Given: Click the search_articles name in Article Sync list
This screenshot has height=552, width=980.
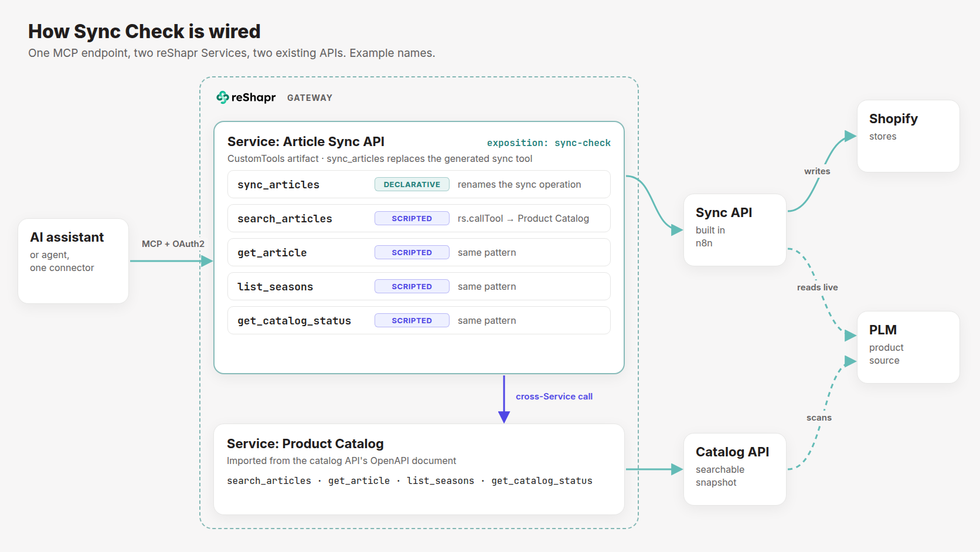Looking at the screenshot, I should tap(285, 219).
